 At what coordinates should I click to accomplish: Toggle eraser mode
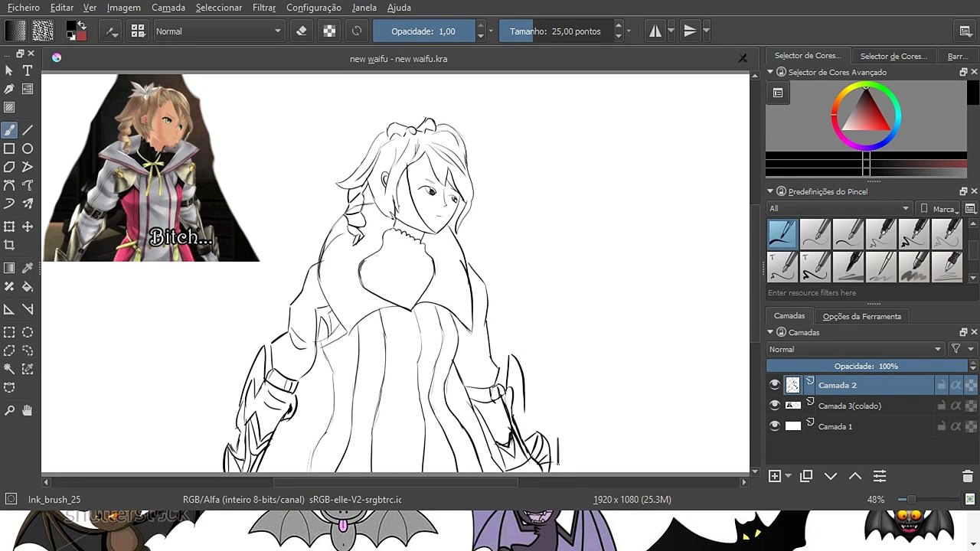302,31
